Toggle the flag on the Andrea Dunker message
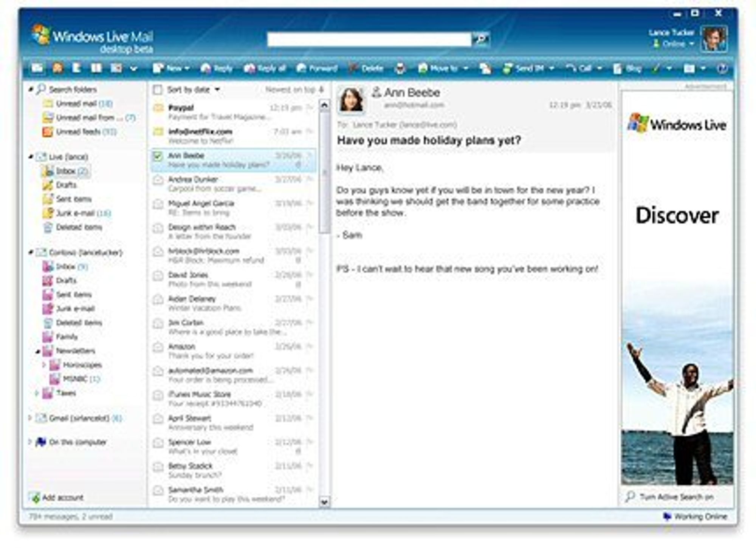This screenshot has height=550, width=756. 310,179
